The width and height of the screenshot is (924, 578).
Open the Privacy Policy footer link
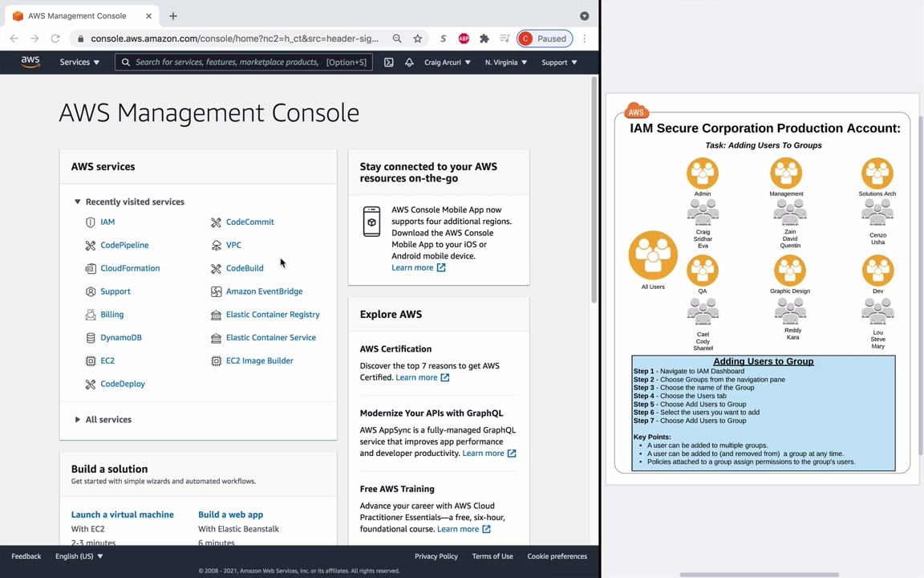click(x=436, y=556)
